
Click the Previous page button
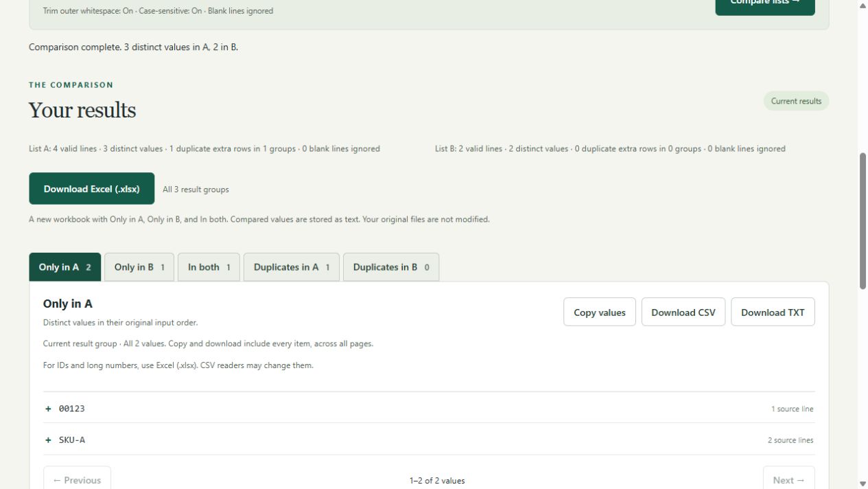[x=77, y=480]
